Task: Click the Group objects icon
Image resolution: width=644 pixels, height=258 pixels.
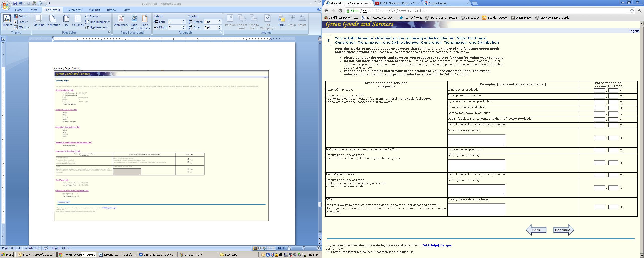Action: (292, 21)
